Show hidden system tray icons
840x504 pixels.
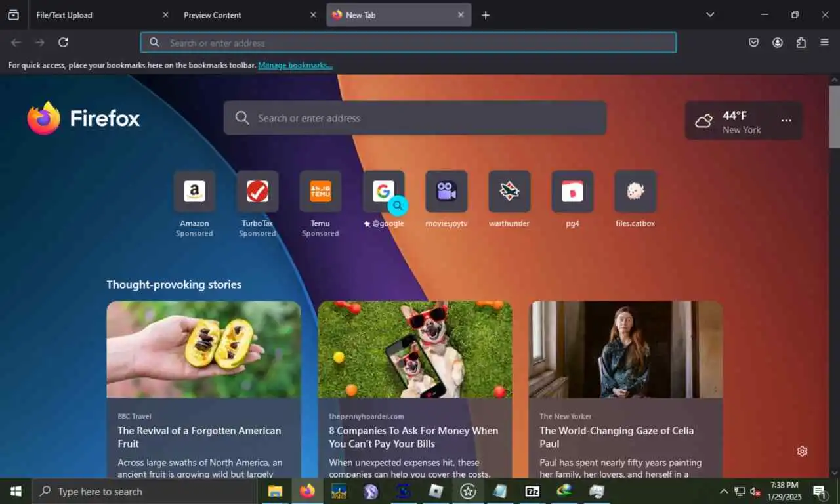pos(724,492)
